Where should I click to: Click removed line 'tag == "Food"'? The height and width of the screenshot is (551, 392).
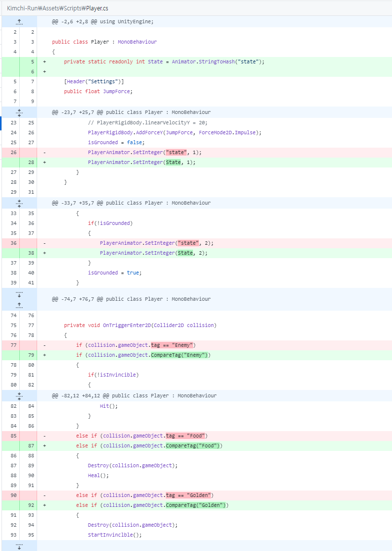142,436
